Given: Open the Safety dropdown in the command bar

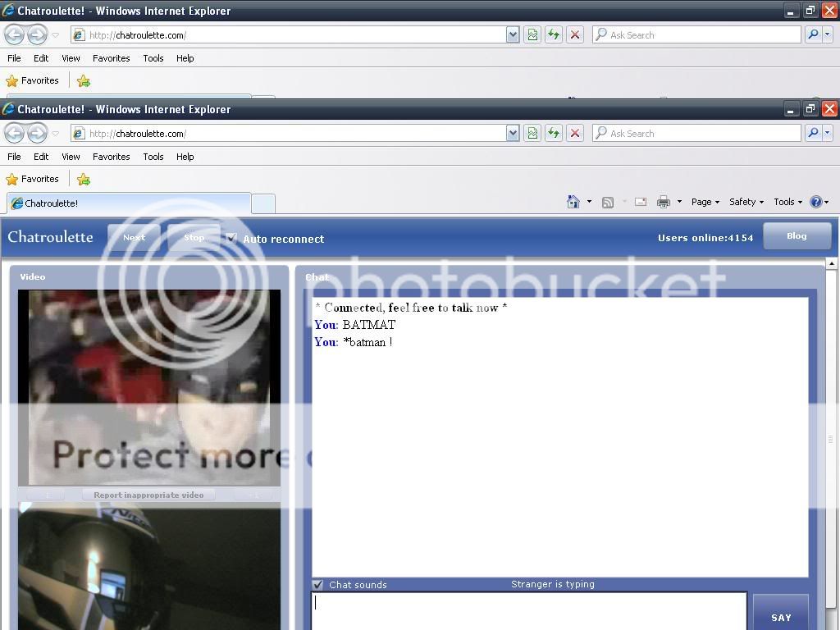Looking at the screenshot, I should (746, 202).
